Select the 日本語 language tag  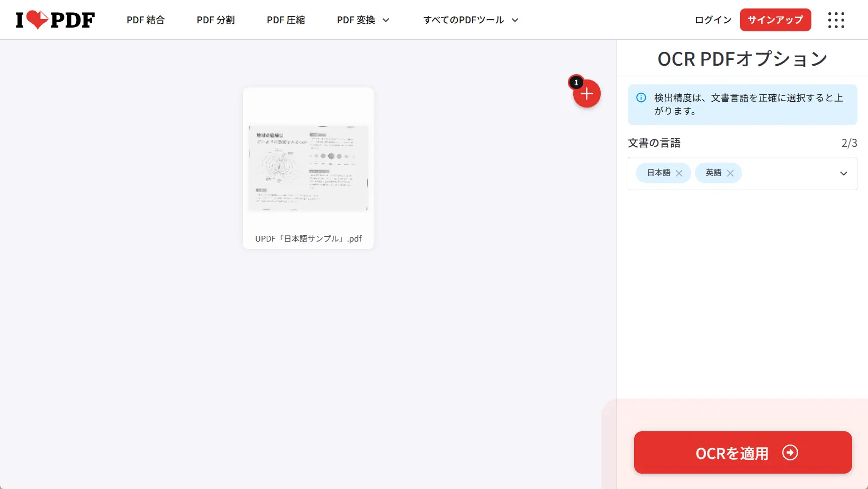pos(657,173)
